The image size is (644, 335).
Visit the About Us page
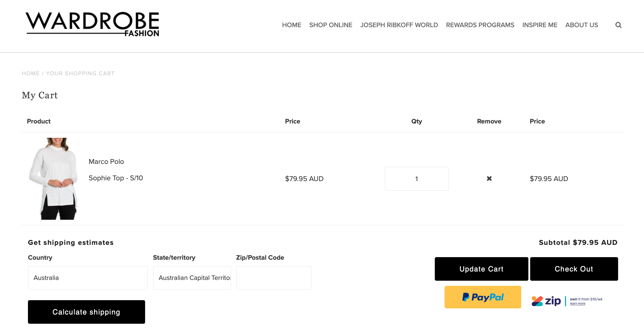pyautogui.click(x=581, y=25)
